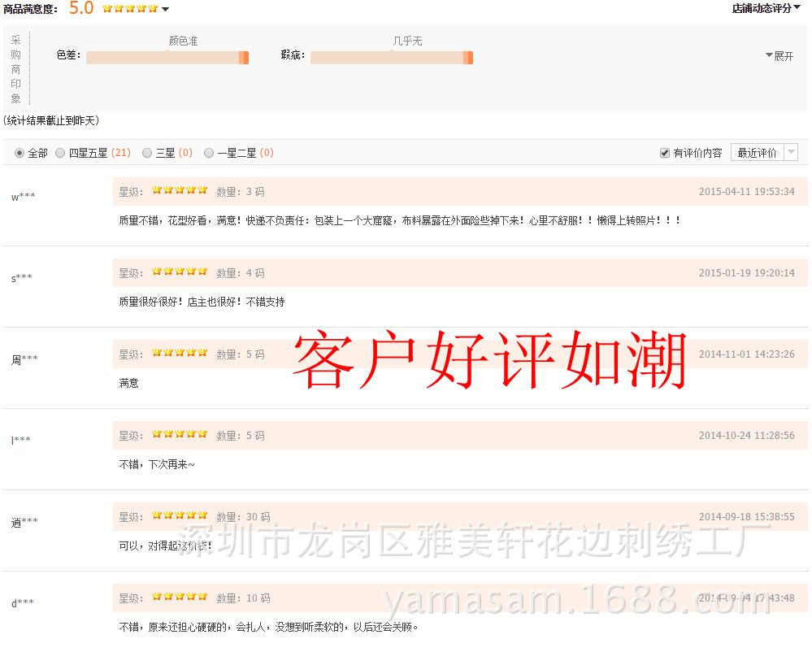The width and height of the screenshot is (812, 652).
Task: Click 展开 to expand buyer impressions
Action: pos(779,56)
